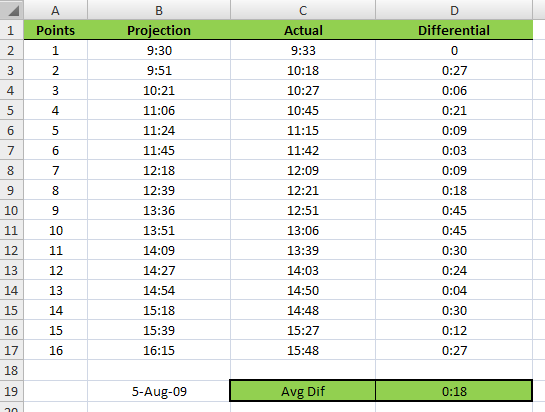Image resolution: width=545 pixels, height=412 pixels.
Task: Click the empty cell C18
Action: click(x=303, y=370)
